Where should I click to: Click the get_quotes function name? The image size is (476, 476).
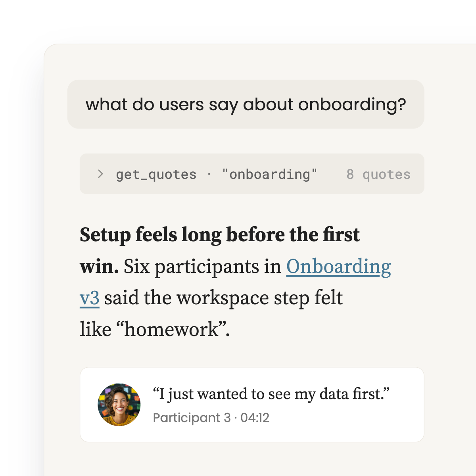[156, 175]
